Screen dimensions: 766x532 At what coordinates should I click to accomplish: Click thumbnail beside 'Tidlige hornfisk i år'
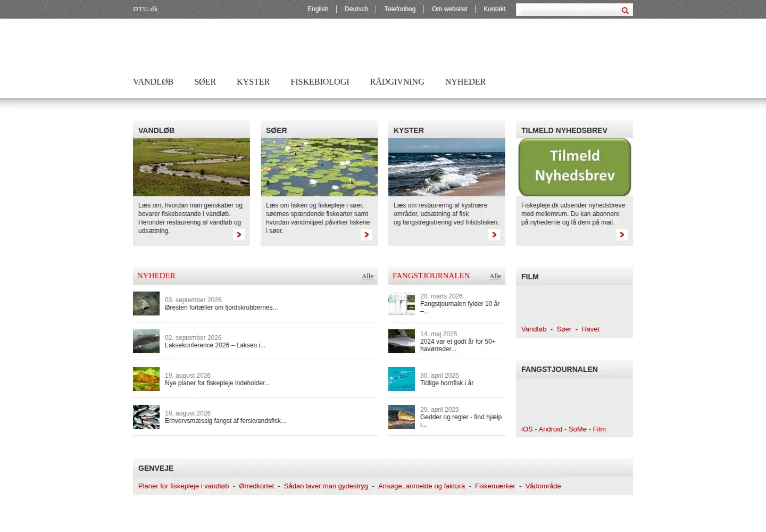[x=402, y=379]
